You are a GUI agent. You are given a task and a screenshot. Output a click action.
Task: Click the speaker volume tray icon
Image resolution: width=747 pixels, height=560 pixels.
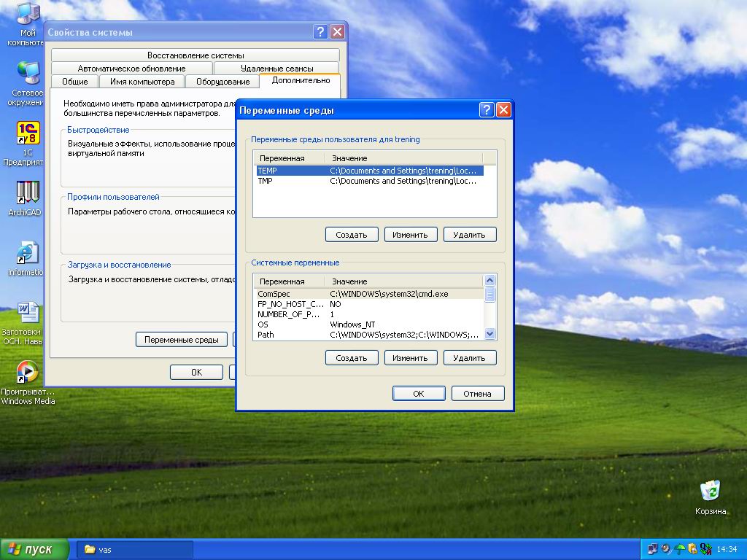[666, 549]
